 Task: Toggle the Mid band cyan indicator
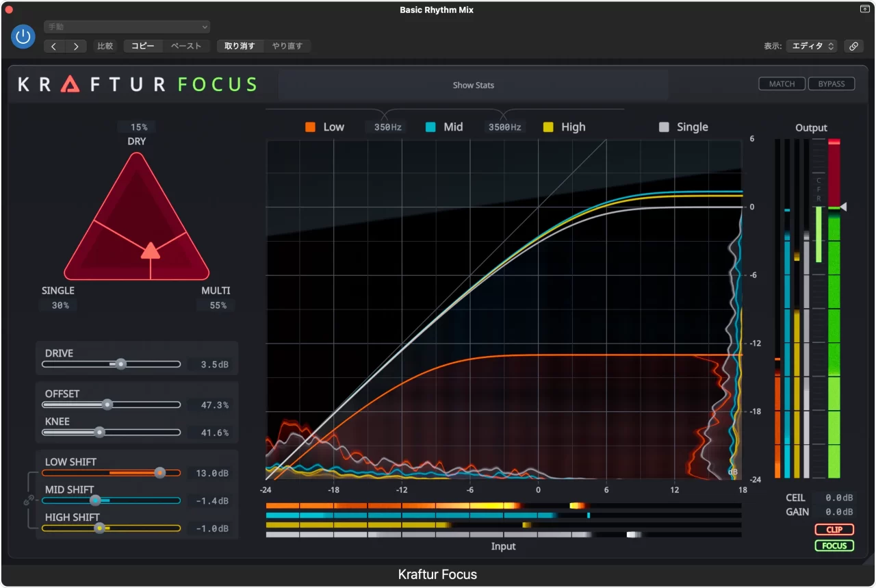pyautogui.click(x=431, y=127)
